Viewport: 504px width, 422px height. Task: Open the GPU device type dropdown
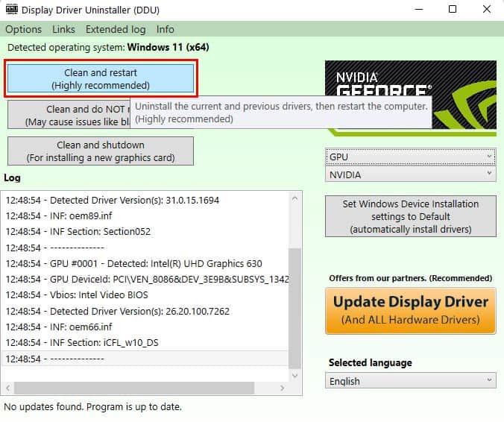pyautogui.click(x=411, y=157)
